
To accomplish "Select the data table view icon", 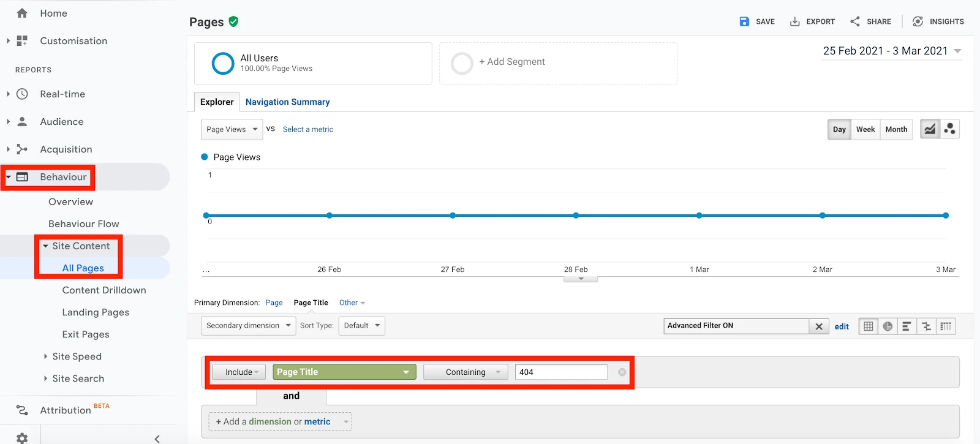I will tap(868, 326).
